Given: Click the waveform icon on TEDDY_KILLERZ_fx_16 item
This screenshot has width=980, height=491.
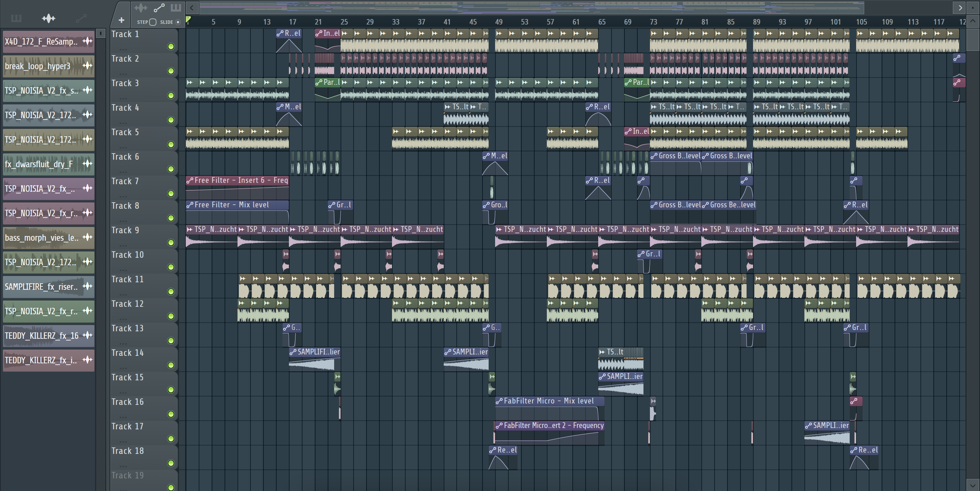Looking at the screenshot, I should pyautogui.click(x=87, y=335).
